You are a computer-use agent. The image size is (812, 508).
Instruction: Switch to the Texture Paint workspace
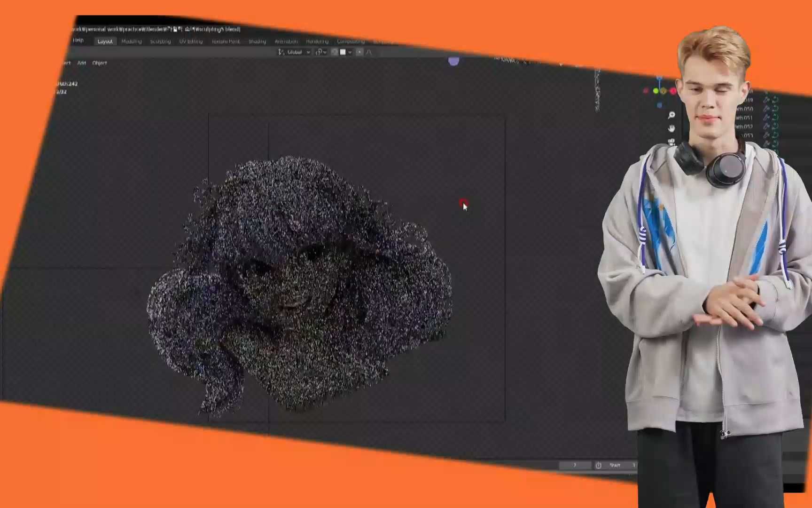click(226, 41)
